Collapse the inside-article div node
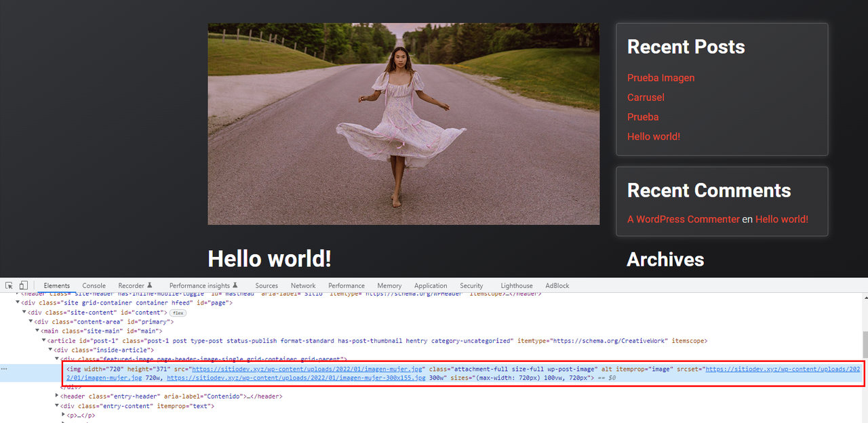This screenshot has width=868, height=423. [51, 350]
